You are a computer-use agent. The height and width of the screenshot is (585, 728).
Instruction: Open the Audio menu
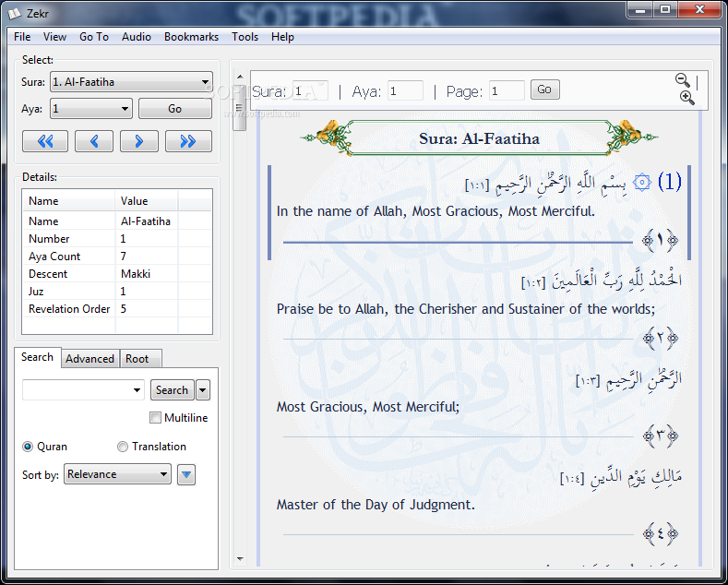click(137, 37)
